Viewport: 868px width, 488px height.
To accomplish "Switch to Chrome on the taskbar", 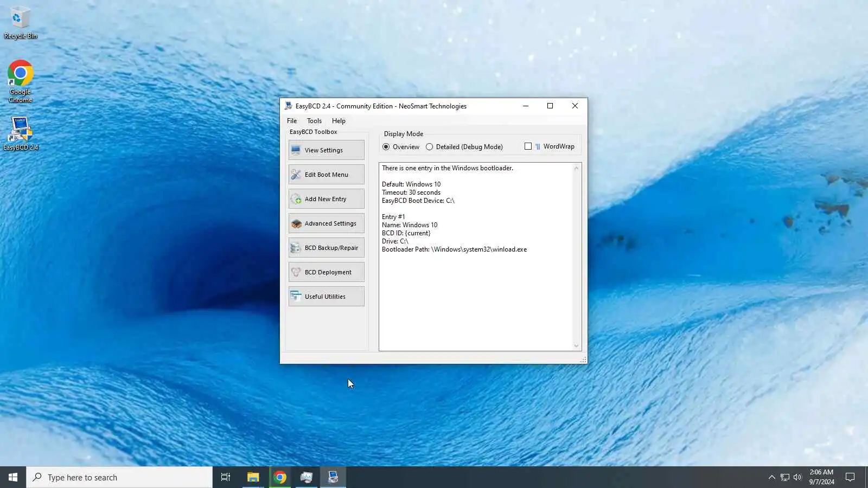I will [x=280, y=477].
